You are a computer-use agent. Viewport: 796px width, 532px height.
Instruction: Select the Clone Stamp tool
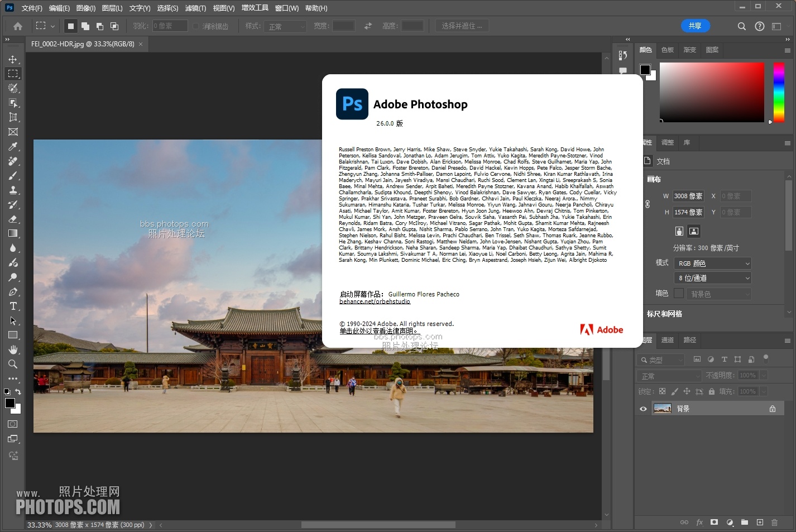(x=13, y=190)
